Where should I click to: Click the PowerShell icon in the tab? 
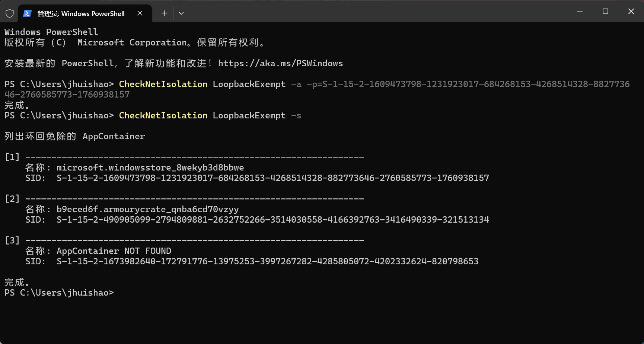point(27,14)
